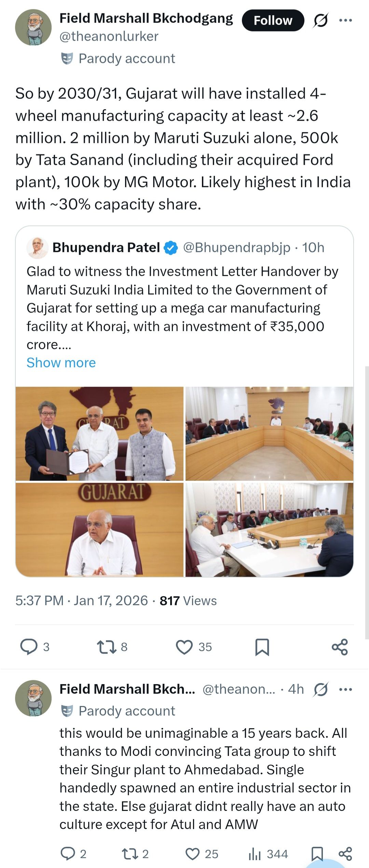View analytics for reply with 344 views
Viewport: 369px width, 868px height.
255,854
